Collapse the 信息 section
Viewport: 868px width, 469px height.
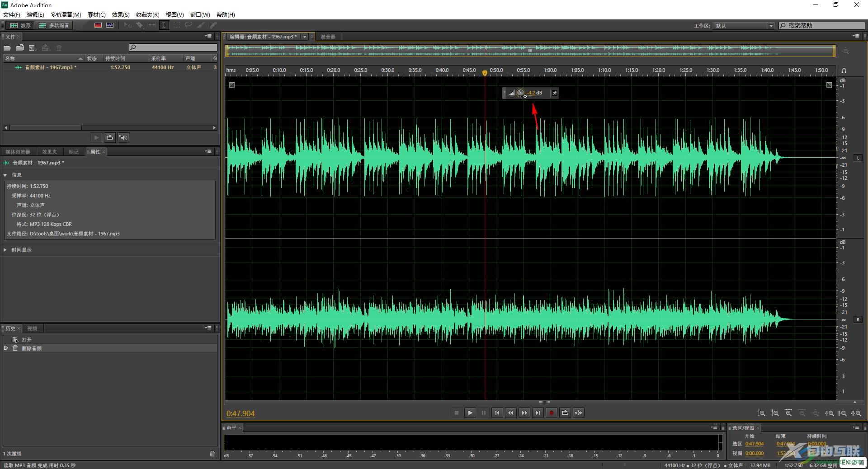click(5, 175)
